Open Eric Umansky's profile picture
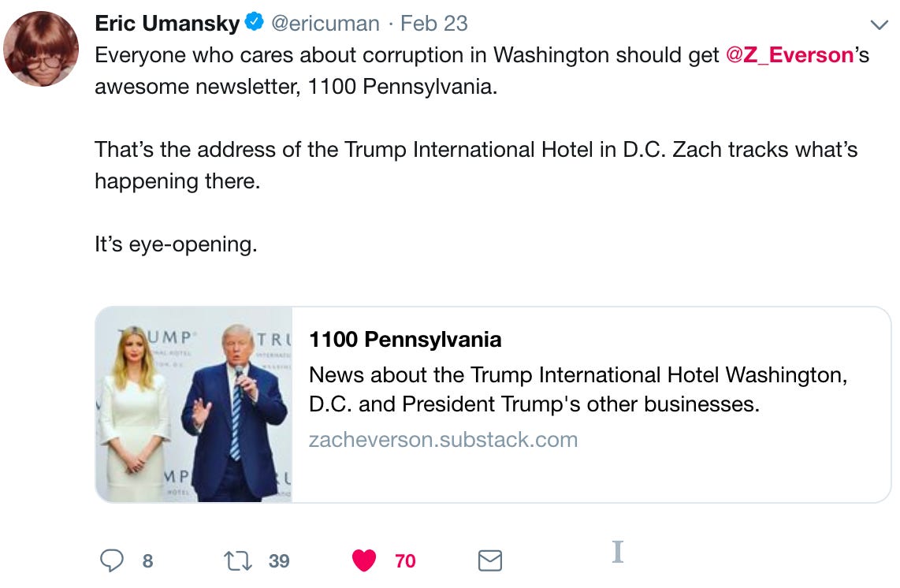Screen dimensions: 900x588 pyautogui.click(x=41, y=48)
